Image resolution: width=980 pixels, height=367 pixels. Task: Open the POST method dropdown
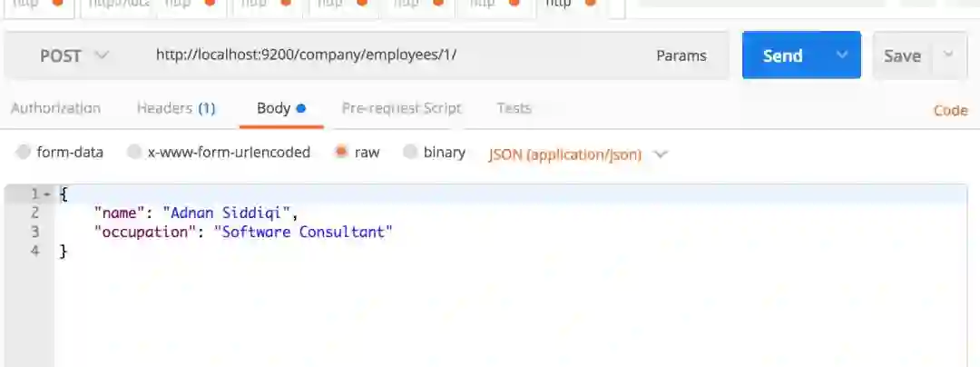click(73, 55)
